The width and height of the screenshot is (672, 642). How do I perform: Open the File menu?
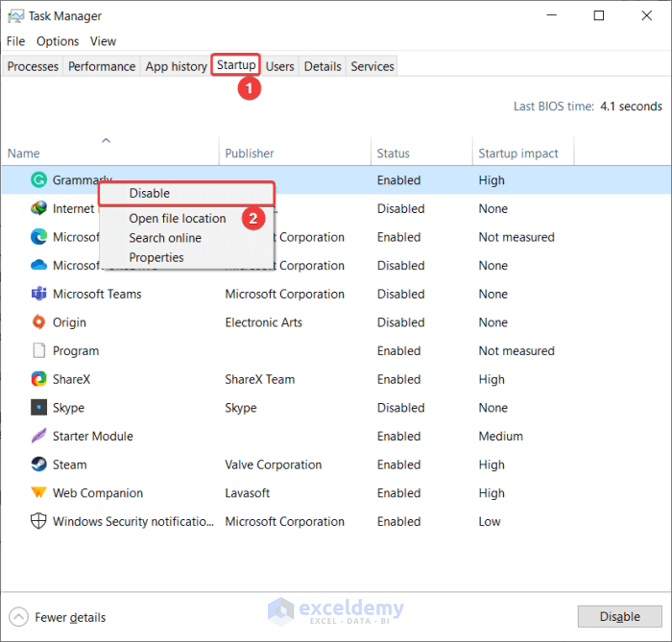pyautogui.click(x=16, y=41)
